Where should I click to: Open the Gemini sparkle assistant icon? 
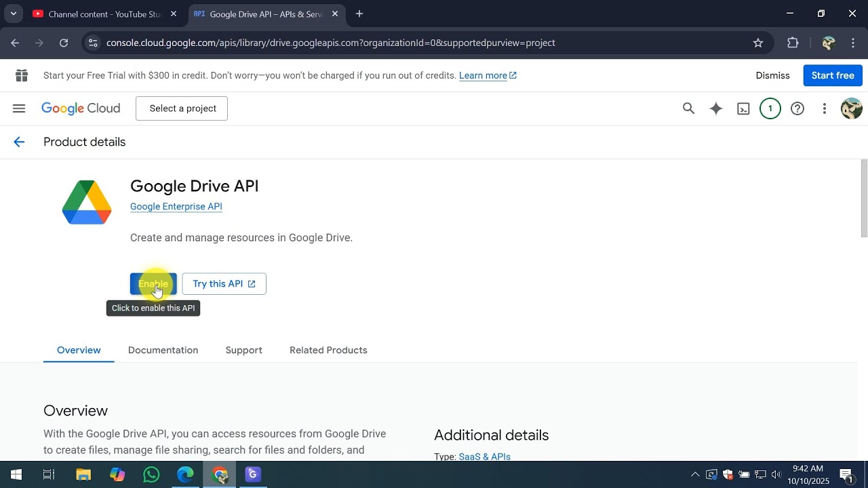pyautogui.click(x=716, y=108)
